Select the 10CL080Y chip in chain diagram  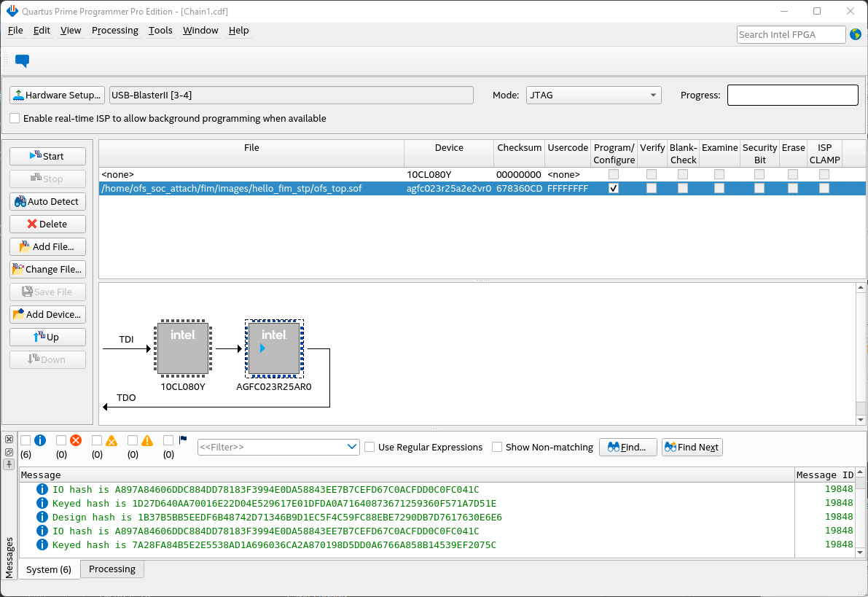click(x=182, y=348)
